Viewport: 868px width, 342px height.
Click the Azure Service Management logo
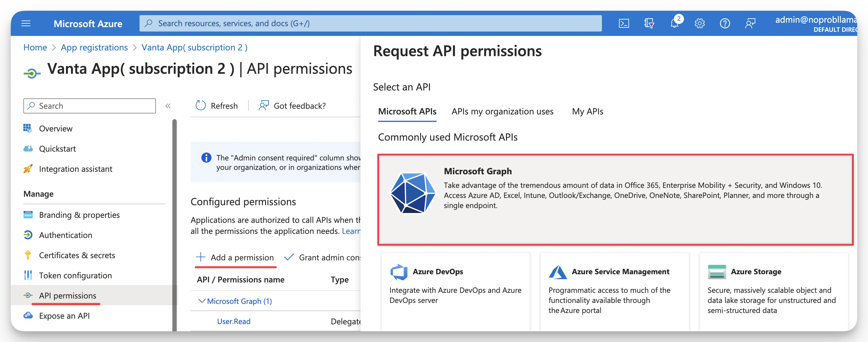558,272
